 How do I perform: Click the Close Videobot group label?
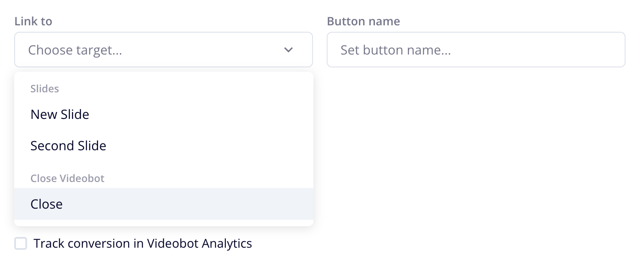point(67,178)
